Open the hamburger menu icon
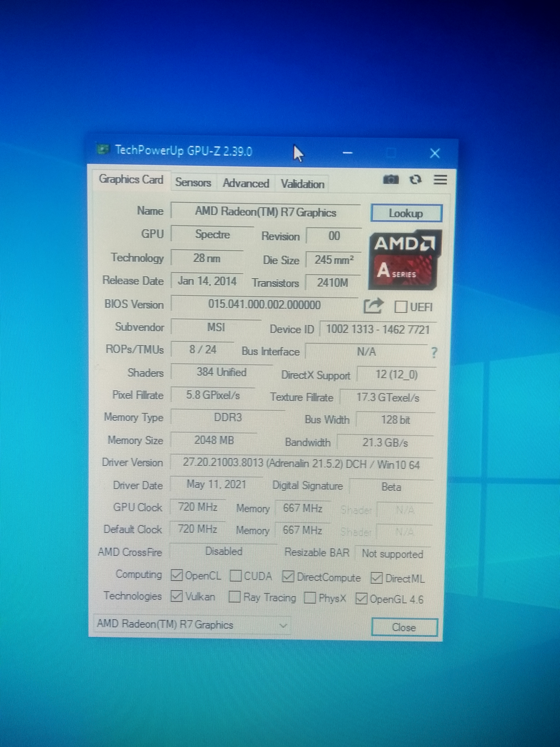The image size is (560, 747). coord(440,180)
